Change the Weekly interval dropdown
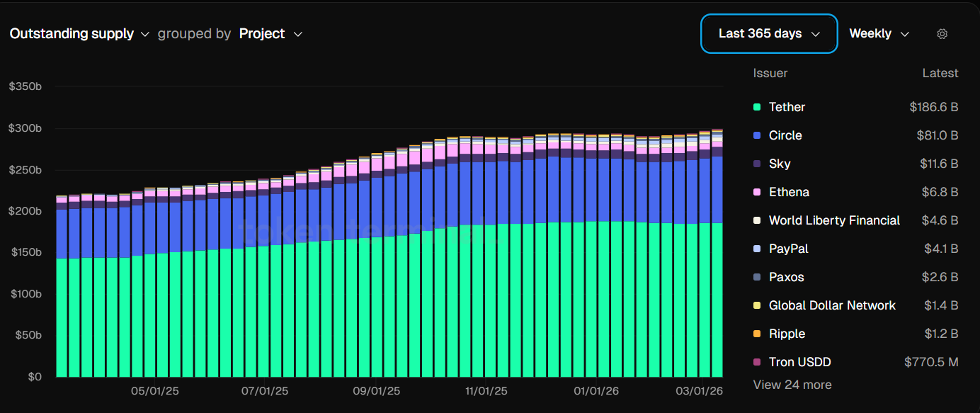 click(879, 34)
